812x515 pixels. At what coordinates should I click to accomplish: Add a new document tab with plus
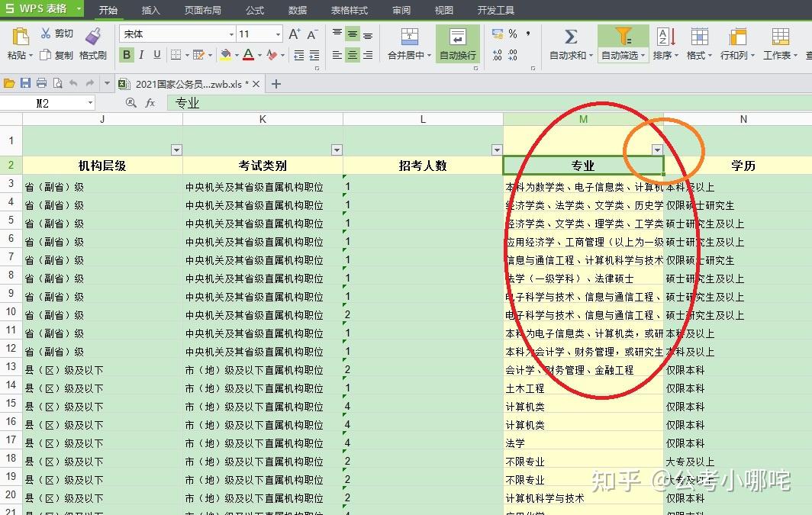276,83
